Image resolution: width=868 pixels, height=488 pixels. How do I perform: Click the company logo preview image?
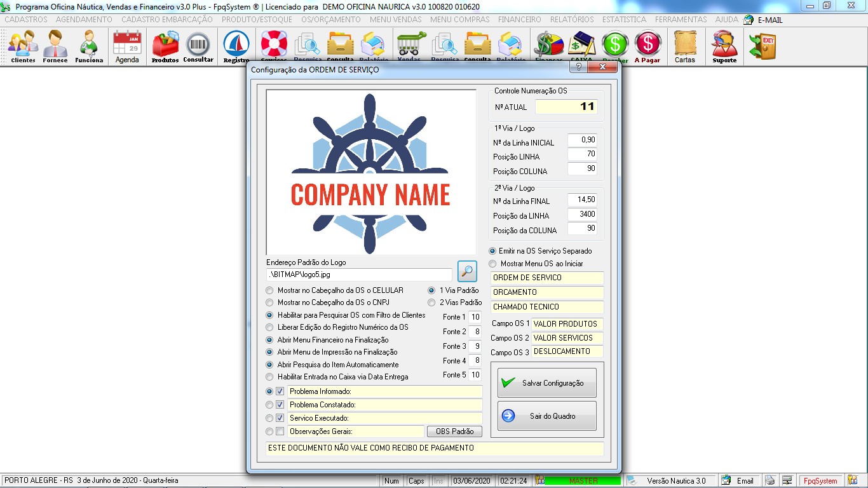point(371,172)
